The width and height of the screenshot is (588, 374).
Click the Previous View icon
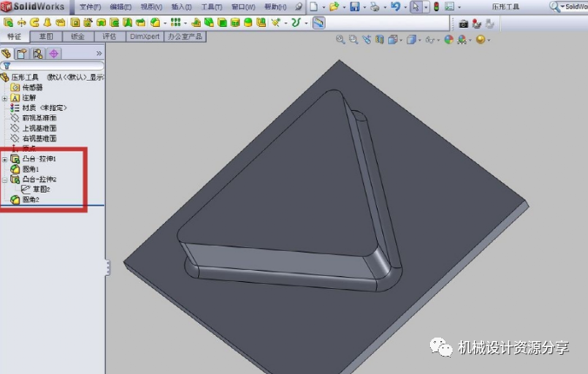(x=367, y=39)
